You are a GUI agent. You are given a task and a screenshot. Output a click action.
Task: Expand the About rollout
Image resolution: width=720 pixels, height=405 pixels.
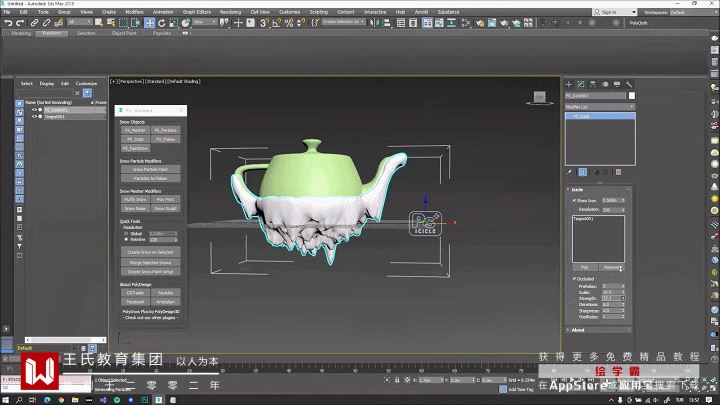600,330
